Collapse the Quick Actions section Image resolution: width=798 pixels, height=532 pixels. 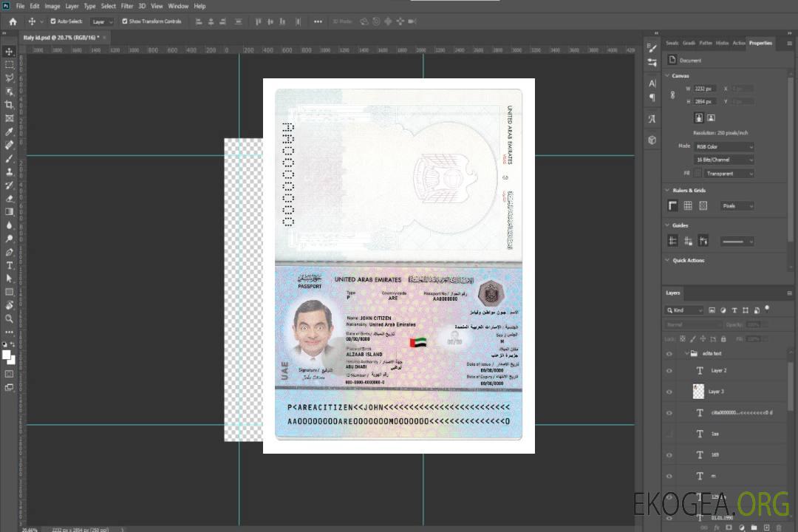[x=667, y=260]
